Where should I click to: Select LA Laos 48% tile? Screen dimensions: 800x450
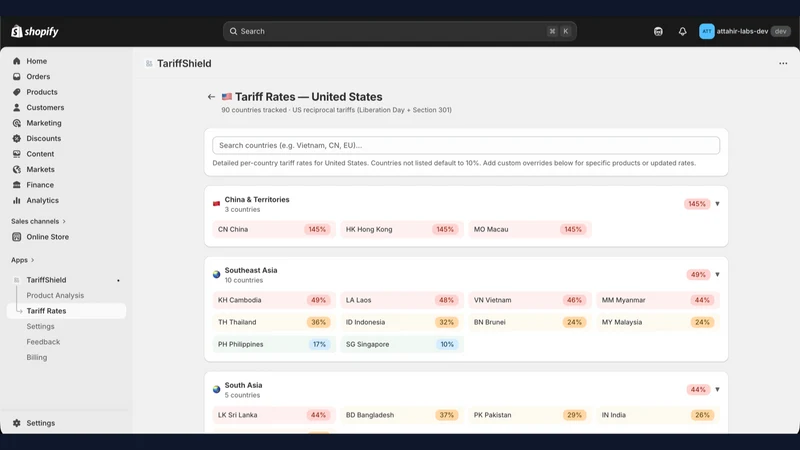pyautogui.click(x=402, y=300)
